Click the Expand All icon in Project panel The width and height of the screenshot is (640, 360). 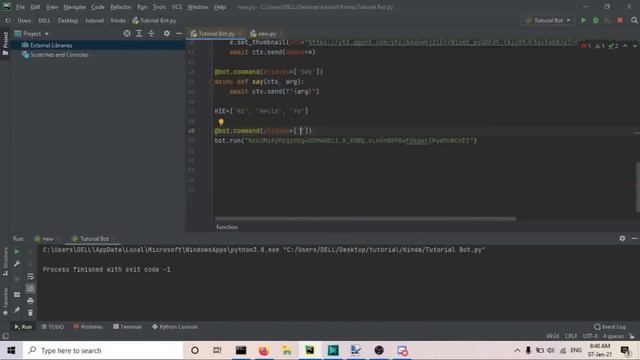(x=139, y=33)
